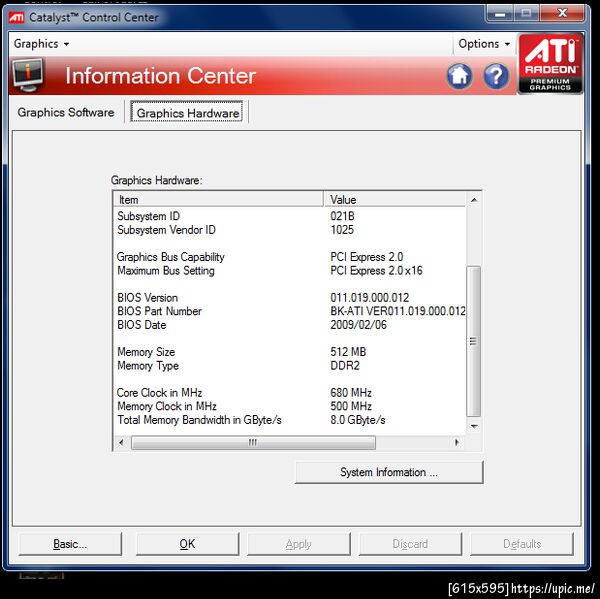Viewport: 600px width, 599px height.
Task: Click the vertical scrollbar thumb
Action: click(x=474, y=341)
